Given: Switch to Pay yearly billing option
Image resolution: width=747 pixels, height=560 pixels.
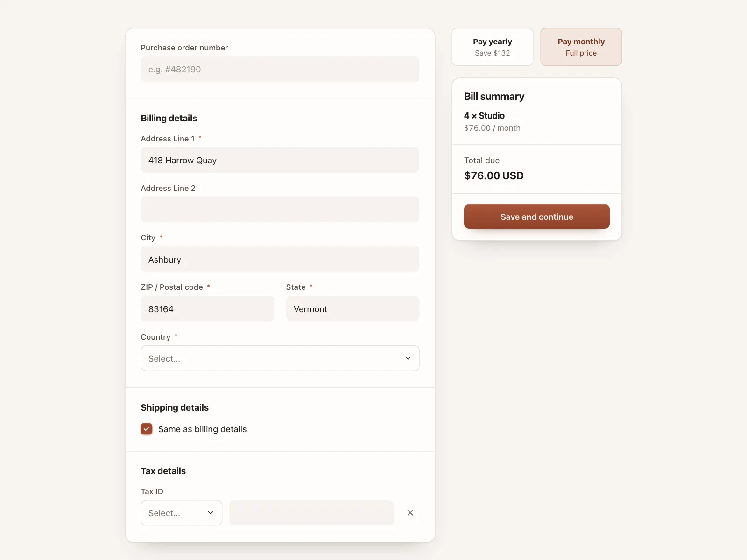Looking at the screenshot, I should click(492, 47).
